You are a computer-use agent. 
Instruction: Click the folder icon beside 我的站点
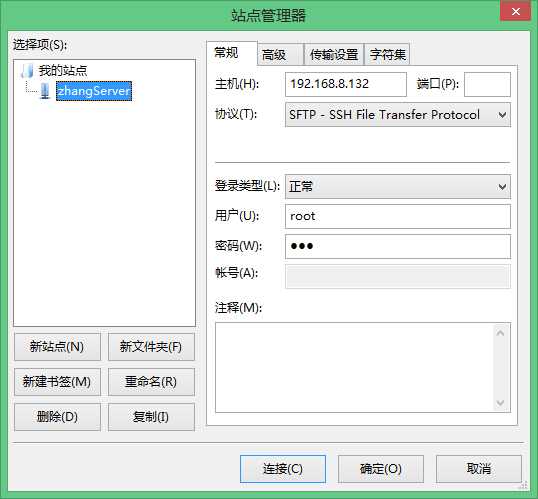pos(27,70)
